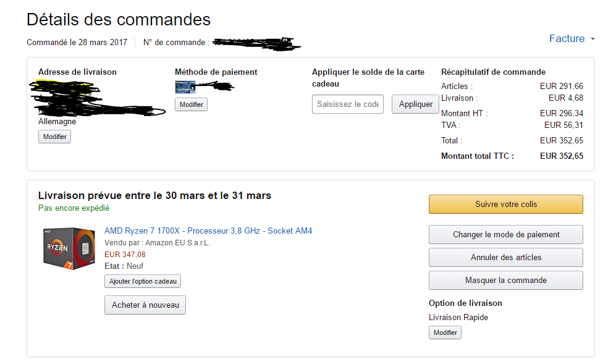616x364 pixels.
Task: Modify the delivery address
Action: tap(54, 137)
